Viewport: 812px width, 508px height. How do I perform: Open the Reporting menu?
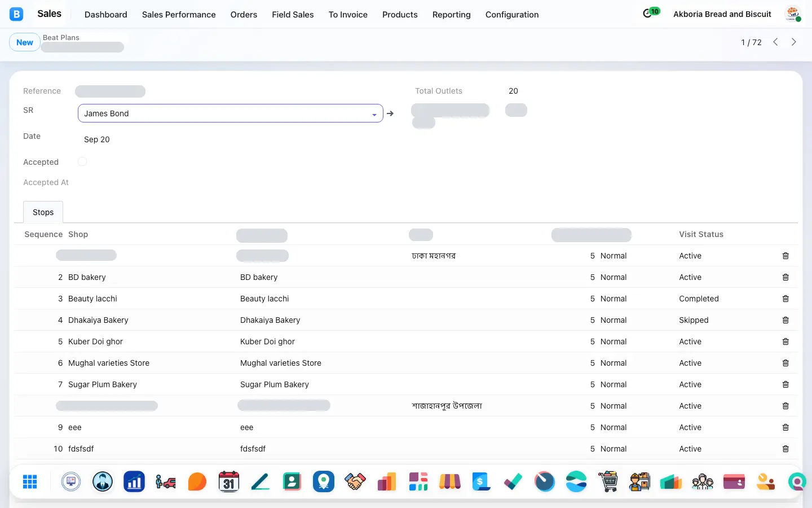click(x=452, y=15)
